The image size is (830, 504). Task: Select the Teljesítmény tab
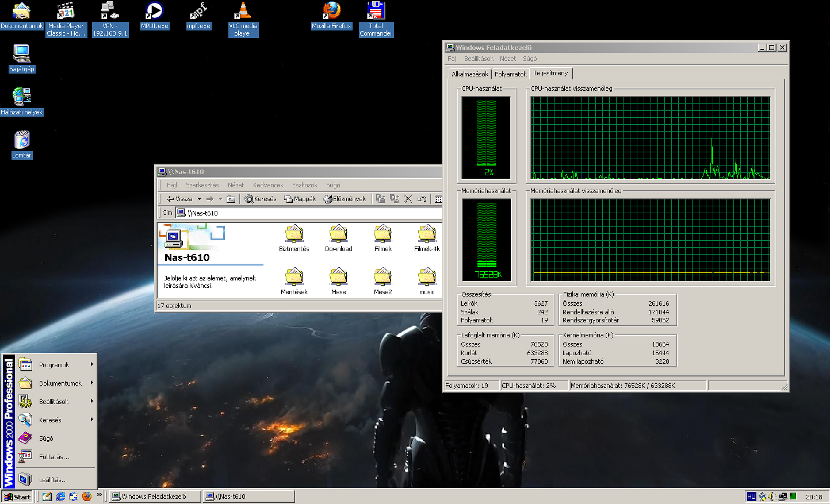pos(550,73)
